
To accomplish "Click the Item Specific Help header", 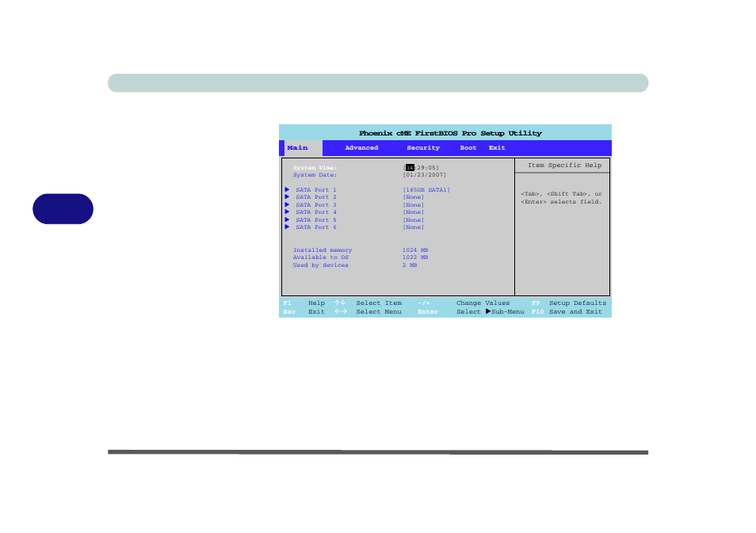I will (x=564, y=166).
